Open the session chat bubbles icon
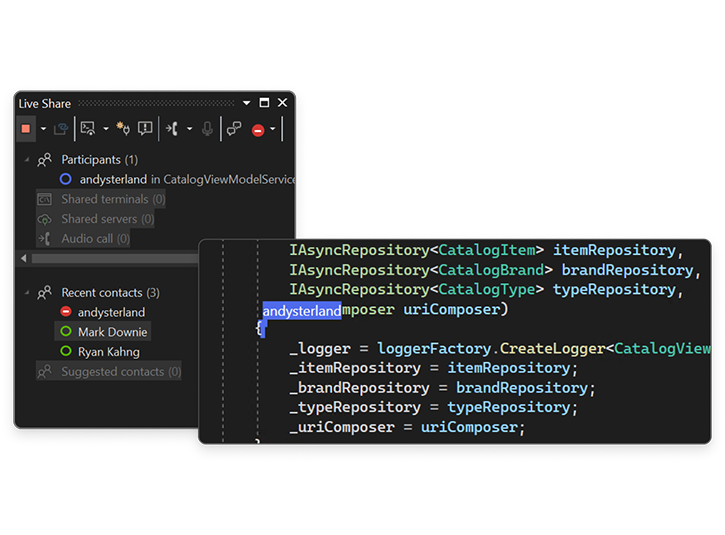725x535 pixels. click(x=233, y=129)
